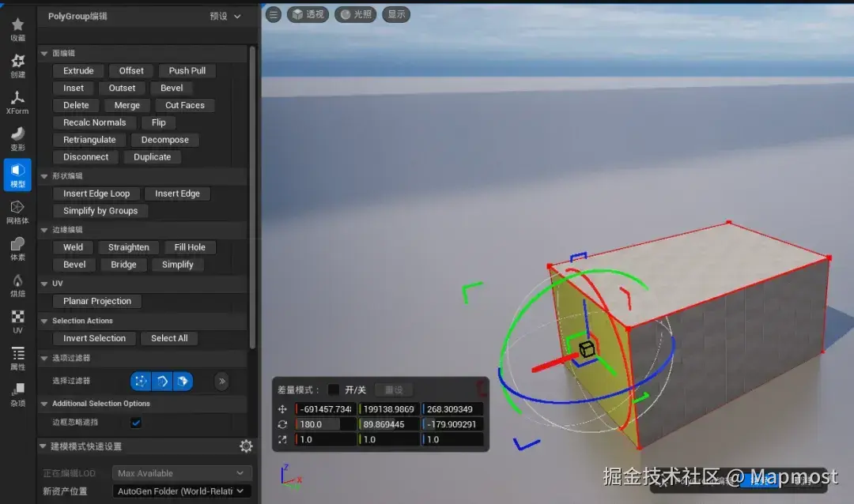
Task: Click the Simplify by Groups button
Action: (100, 211)
